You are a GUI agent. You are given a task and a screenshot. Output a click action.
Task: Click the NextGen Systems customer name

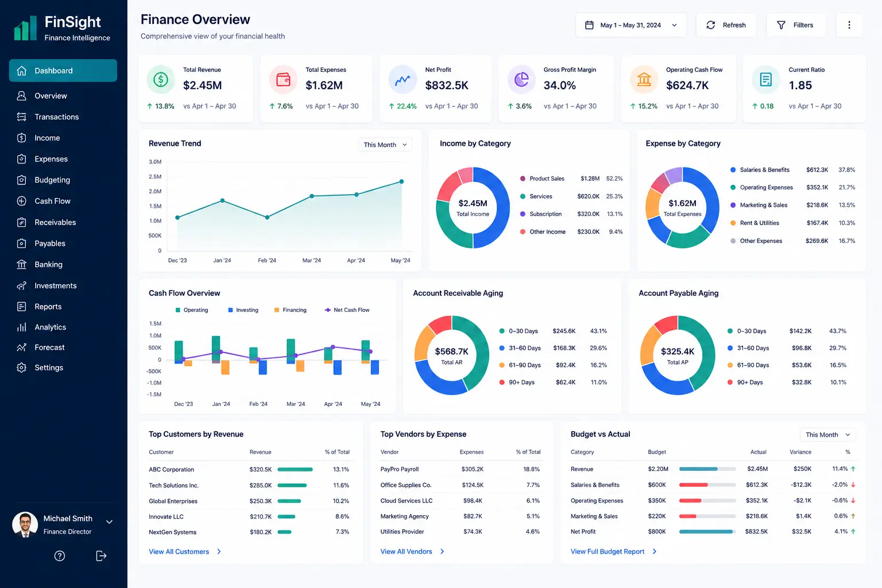(x=173, y=532)
